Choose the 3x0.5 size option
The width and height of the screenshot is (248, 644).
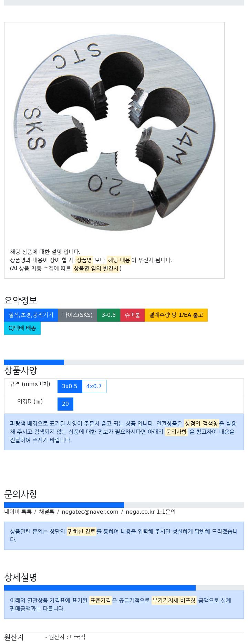70,386
